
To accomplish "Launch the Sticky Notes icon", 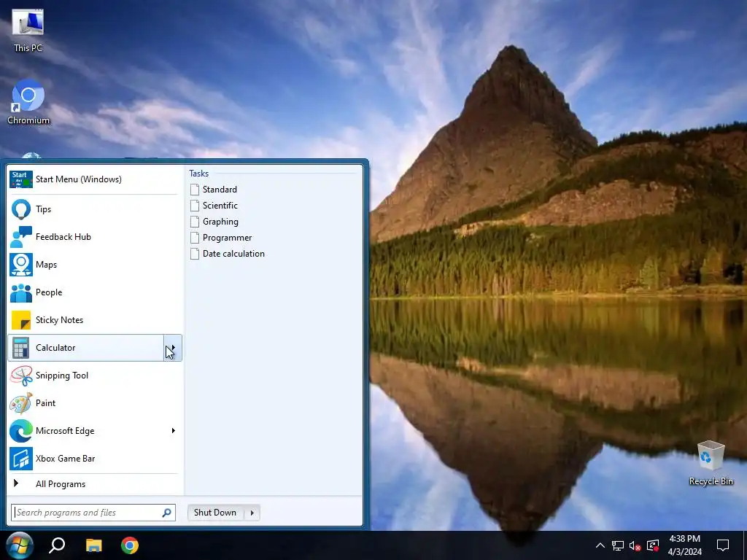I will 21,320.
